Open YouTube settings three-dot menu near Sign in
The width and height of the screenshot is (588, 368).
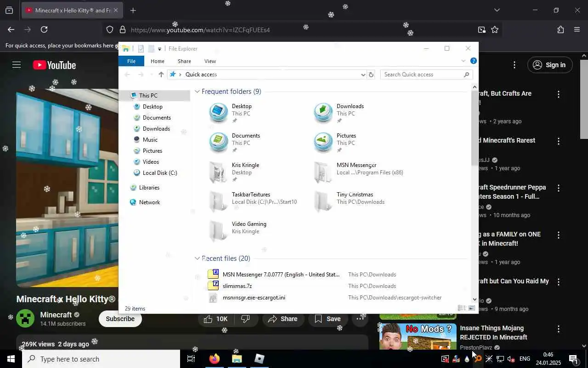[514, 65]
